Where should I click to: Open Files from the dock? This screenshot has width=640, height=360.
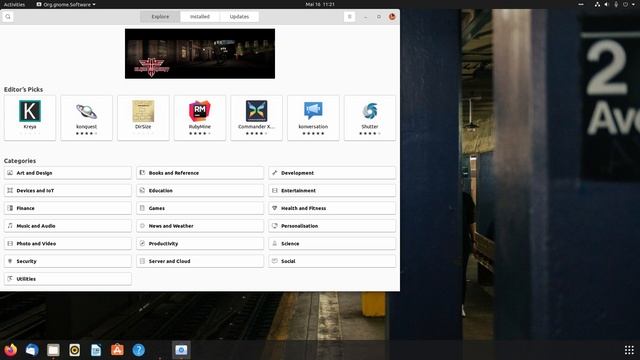click(53, 350)
